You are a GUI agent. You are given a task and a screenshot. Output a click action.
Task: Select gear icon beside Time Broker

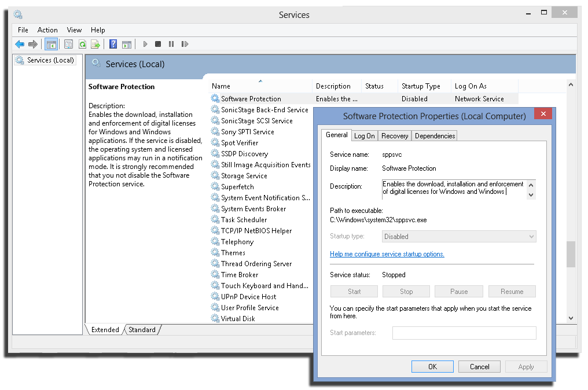215,274
